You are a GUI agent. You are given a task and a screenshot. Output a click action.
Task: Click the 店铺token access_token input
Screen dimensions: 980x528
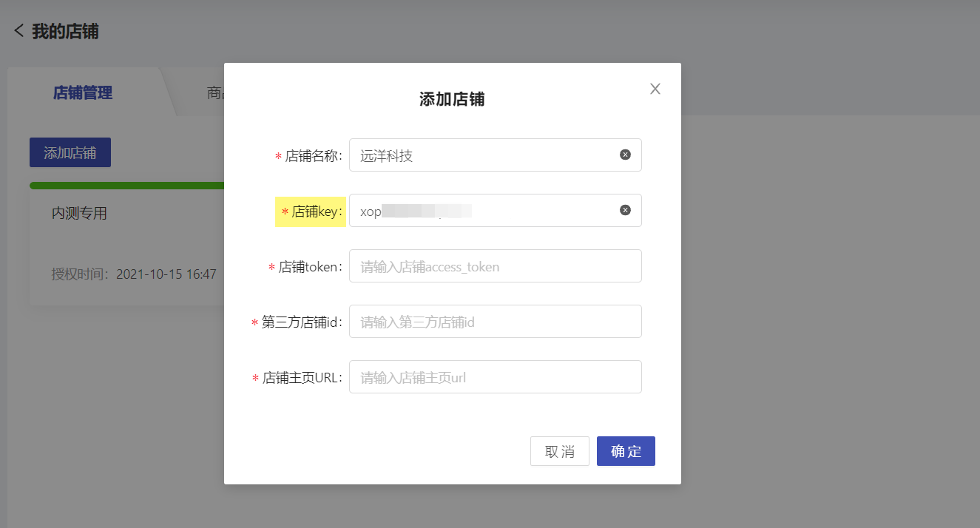[495, 266]
